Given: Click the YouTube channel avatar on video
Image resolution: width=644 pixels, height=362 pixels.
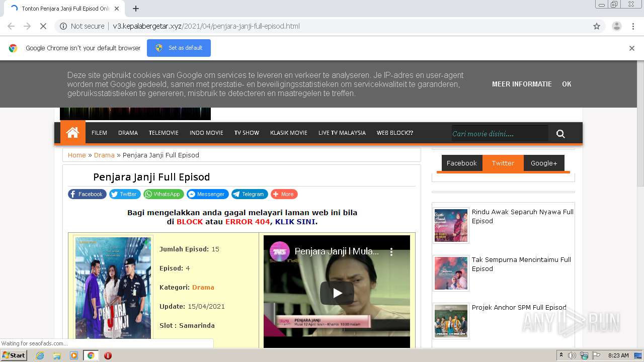Looking at the screenshot, I should [279, 251].
